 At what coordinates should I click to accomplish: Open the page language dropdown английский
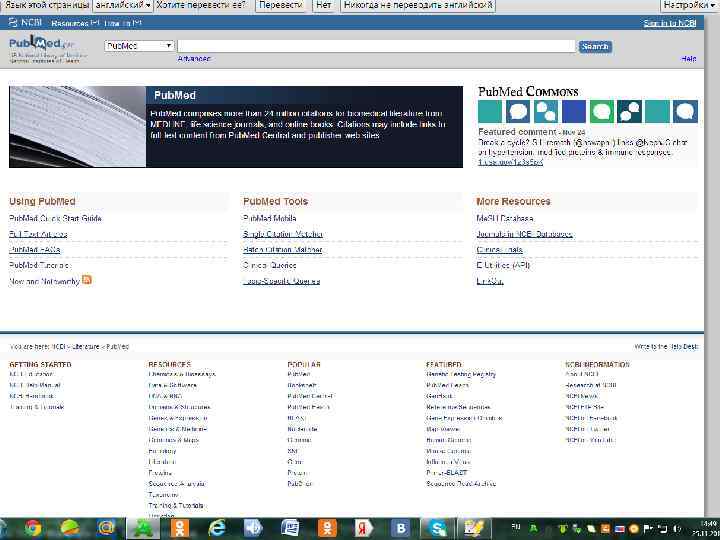point(123,6)
